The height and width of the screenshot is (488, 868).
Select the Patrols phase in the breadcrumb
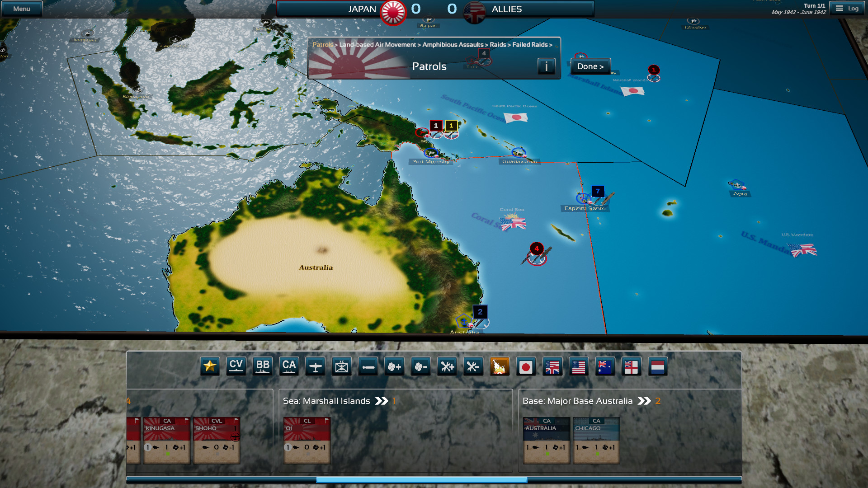pyautogui.click(x=323, y=45)
